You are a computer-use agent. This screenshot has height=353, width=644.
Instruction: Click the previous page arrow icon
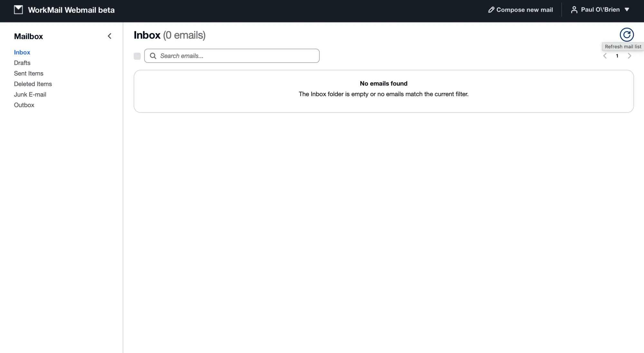coord(605,56)
